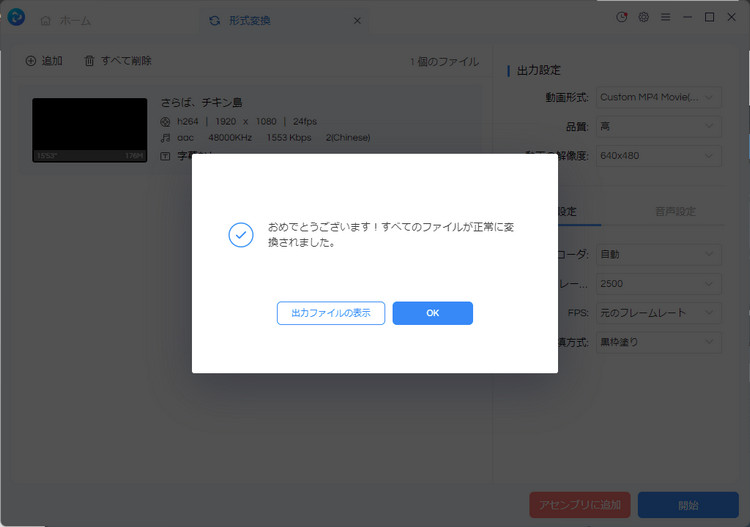Go to the ホーム tab

pos(66,21)
